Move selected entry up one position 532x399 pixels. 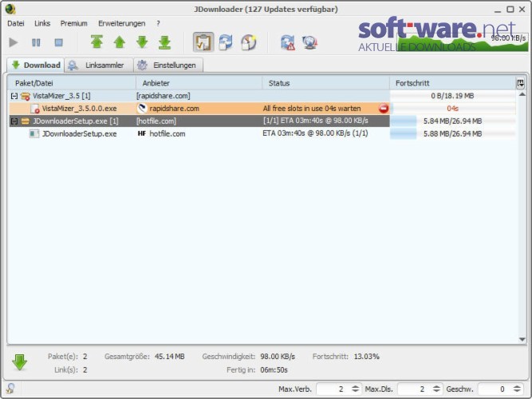(120, 42)
